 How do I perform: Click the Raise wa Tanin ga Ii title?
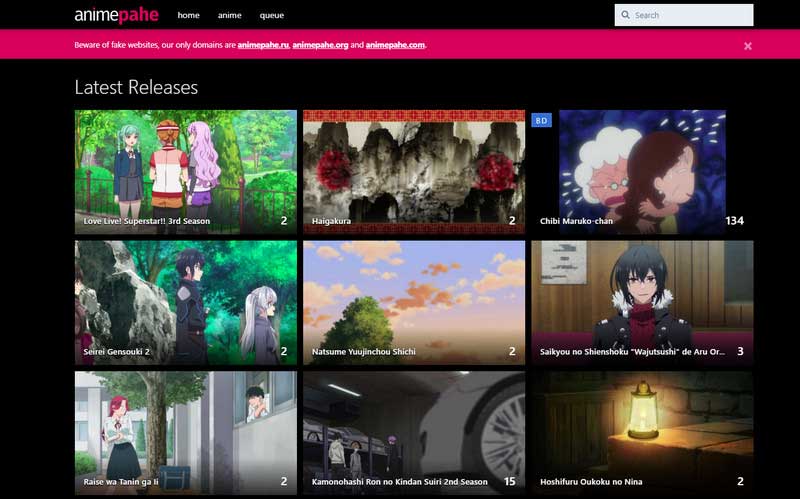pyautogui.click(x=121, y=482)
